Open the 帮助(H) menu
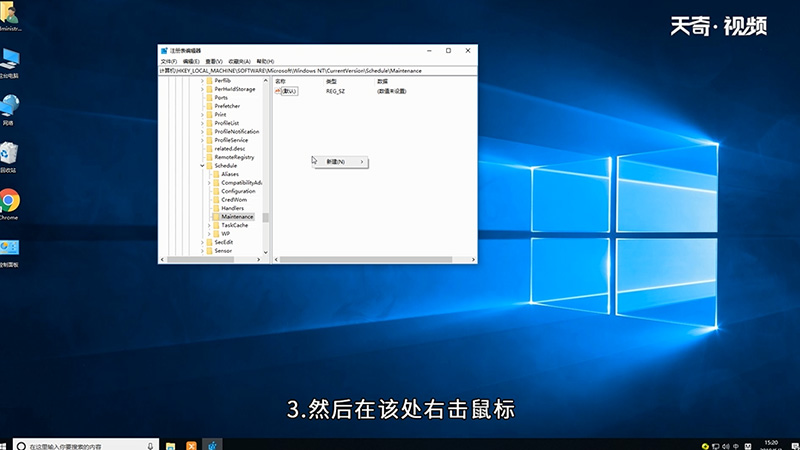This screenshot has height=450, width=800. [x=265, y=61]
